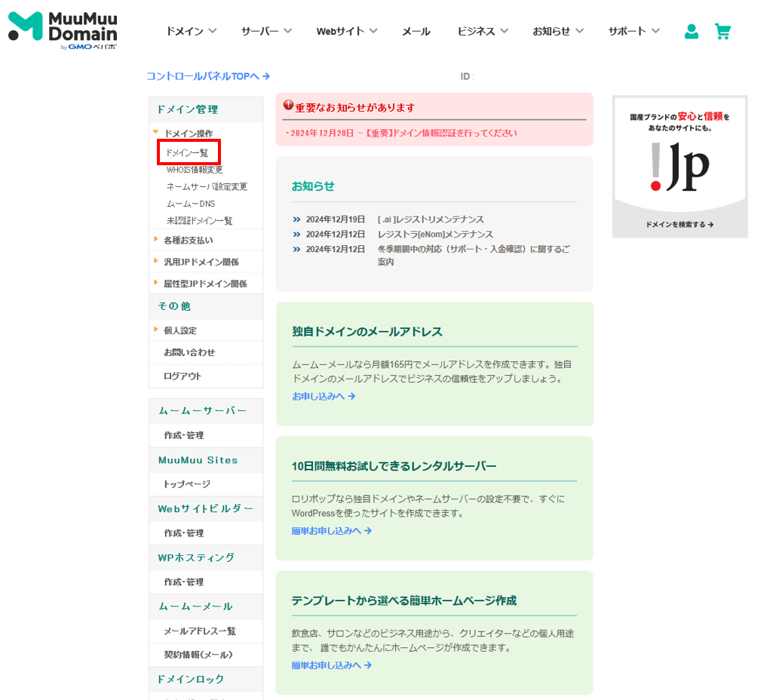Open お問い合わせ in the sidebar

coord(189,352)
